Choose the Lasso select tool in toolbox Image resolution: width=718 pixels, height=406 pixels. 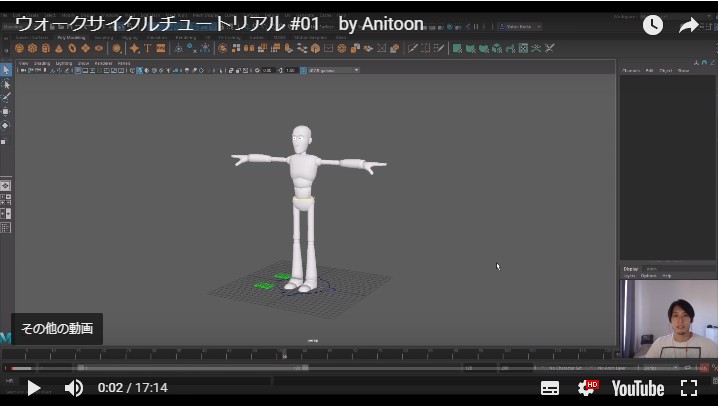point(6,84)
